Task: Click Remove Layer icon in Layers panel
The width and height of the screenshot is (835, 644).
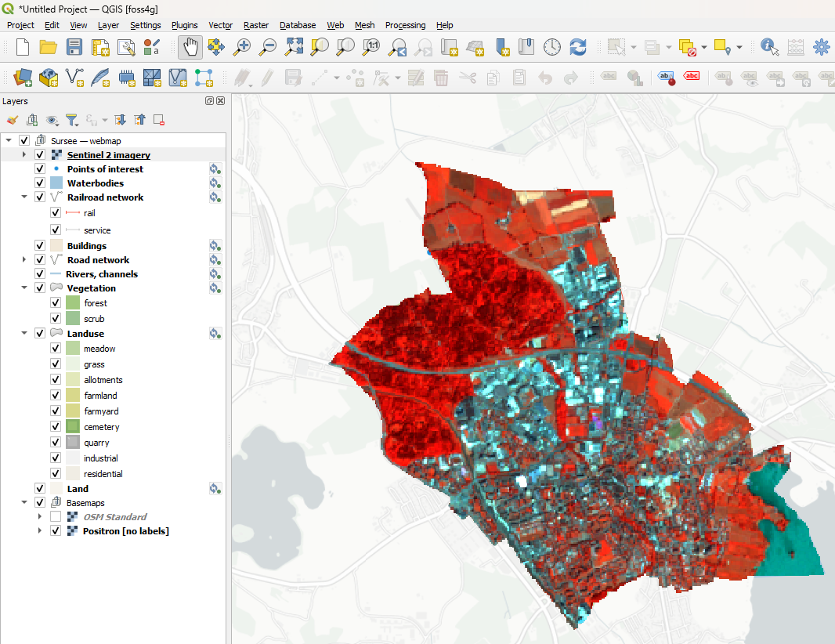Action: point(159,120)
